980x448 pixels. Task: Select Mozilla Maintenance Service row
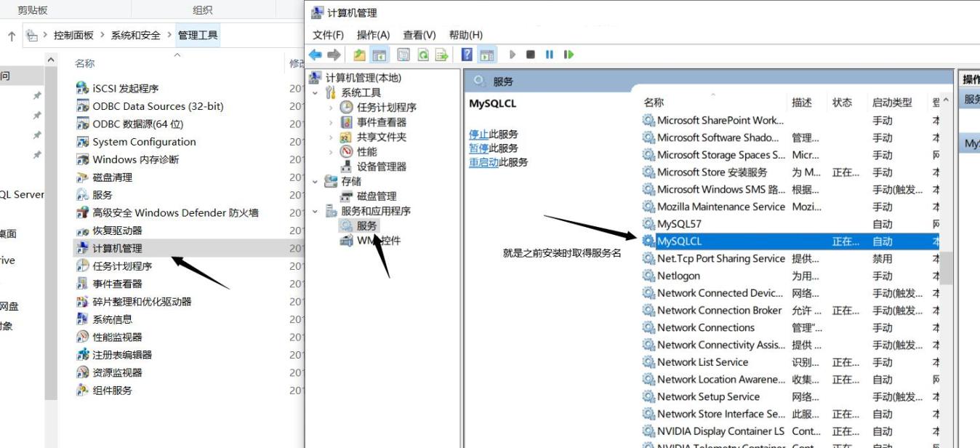click(790, 207)
